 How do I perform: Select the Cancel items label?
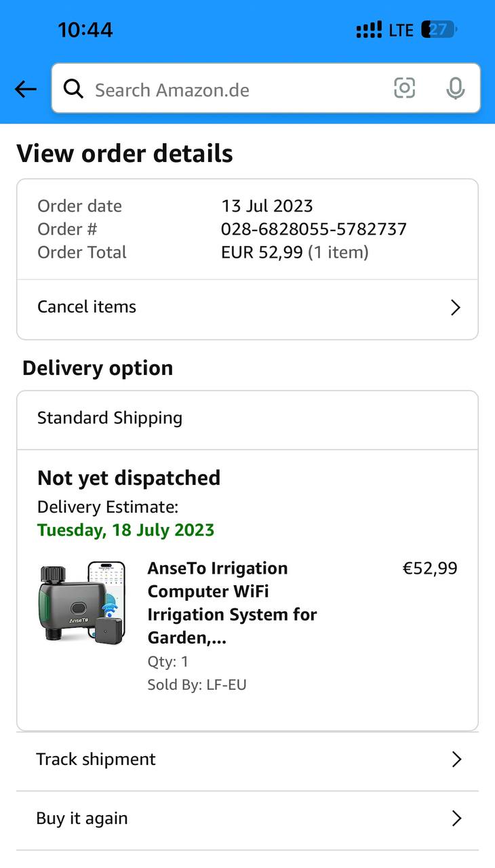(87, 307)
